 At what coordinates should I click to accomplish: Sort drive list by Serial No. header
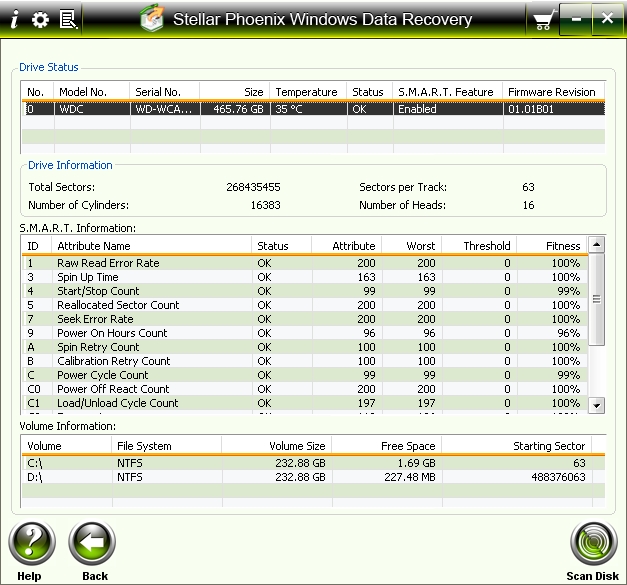click(165, 92)
